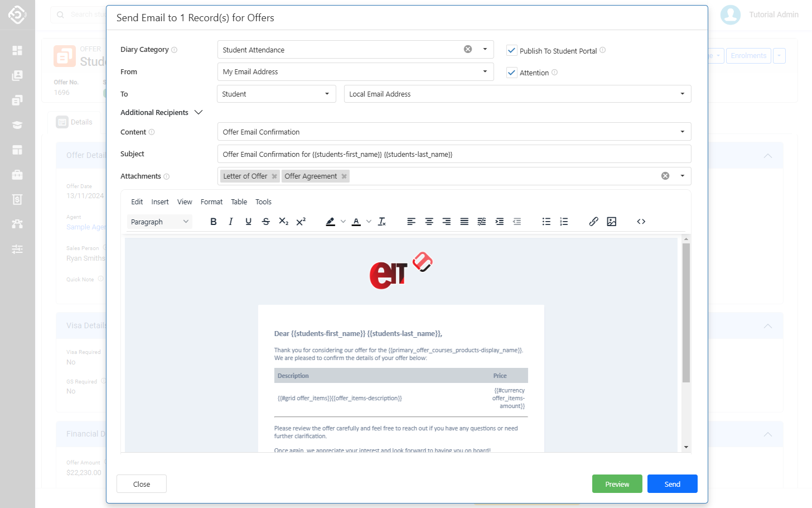The width and height of the screenshot is (812, 508).
Task: Click the green Preview button
Action: pyautogui.click(x=617, y=484)
